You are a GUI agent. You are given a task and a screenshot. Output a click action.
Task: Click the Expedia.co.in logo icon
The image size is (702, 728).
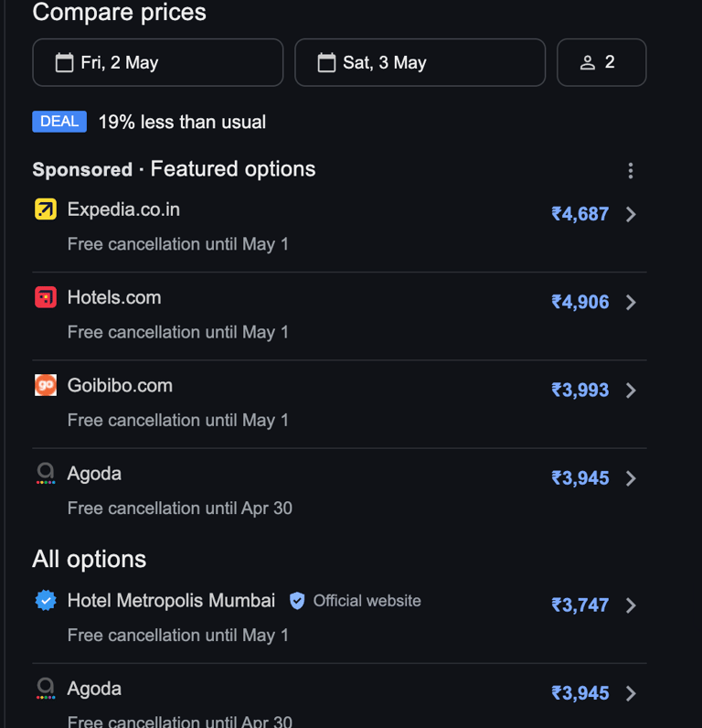46,209
